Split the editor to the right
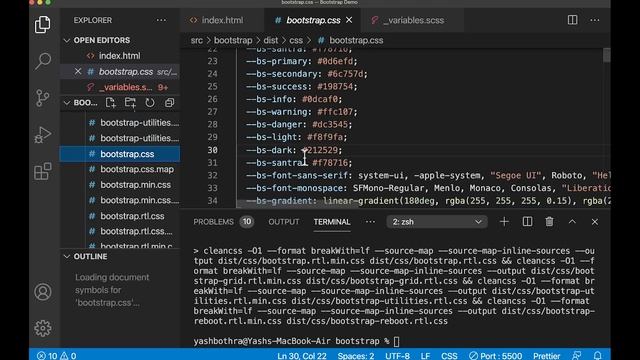Screen dimensions: 640x360 572,20
